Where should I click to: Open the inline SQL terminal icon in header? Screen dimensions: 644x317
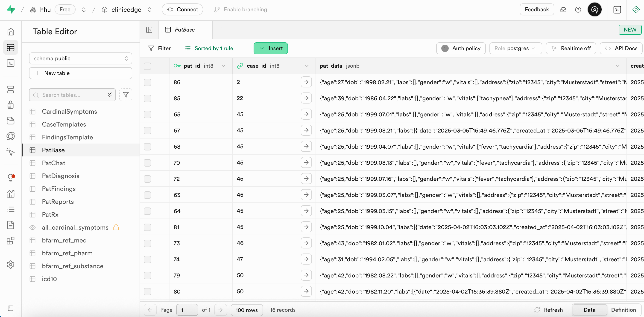pos(617,9)
